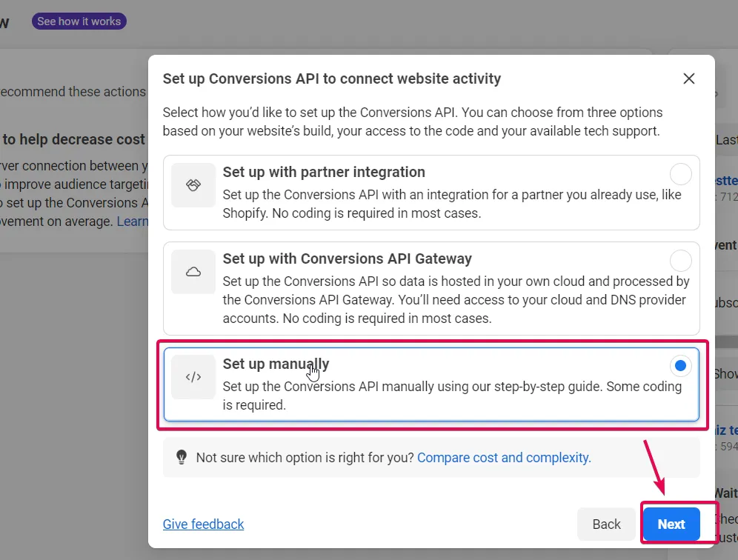Viewport: 738px width, 560px height.
Task: Open the Learn link behind the dialog
Action: coord(132,221)
